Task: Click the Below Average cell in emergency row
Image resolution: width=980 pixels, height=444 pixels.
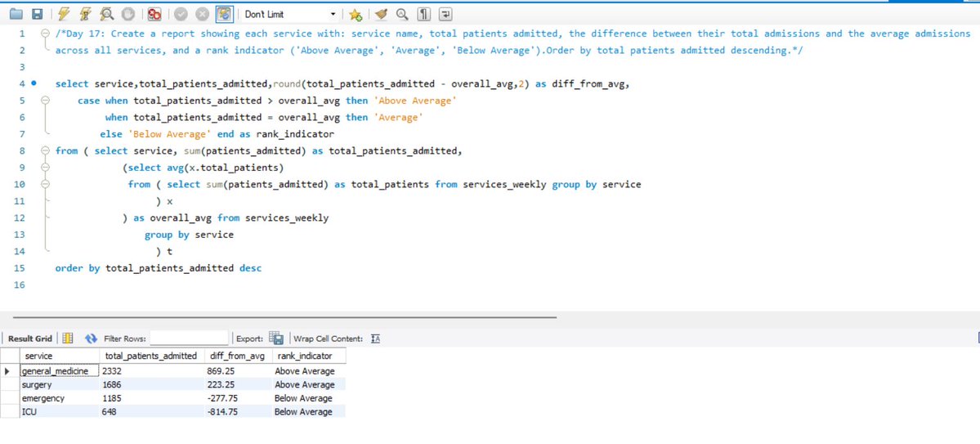Action: point(309,398)
